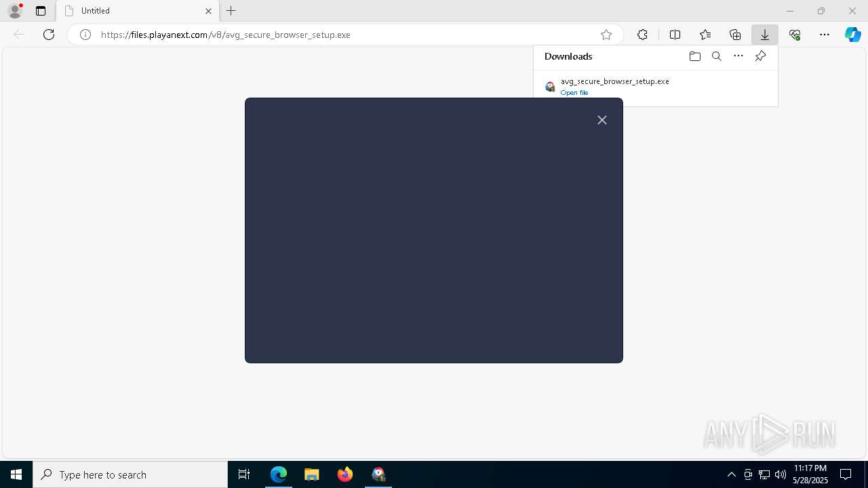The width and height of the screenshot is (868, 488).
Task: Open a new tab with plus button
Action: pos(231,11)
